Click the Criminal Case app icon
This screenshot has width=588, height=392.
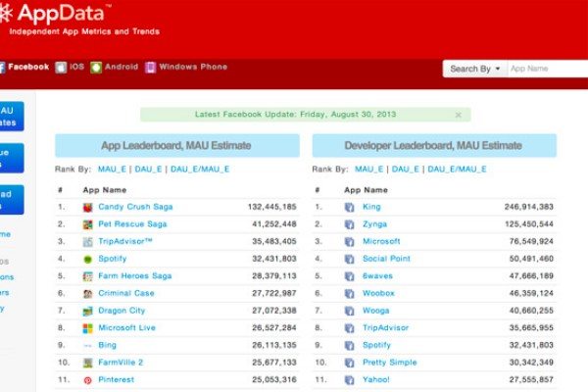88,294
